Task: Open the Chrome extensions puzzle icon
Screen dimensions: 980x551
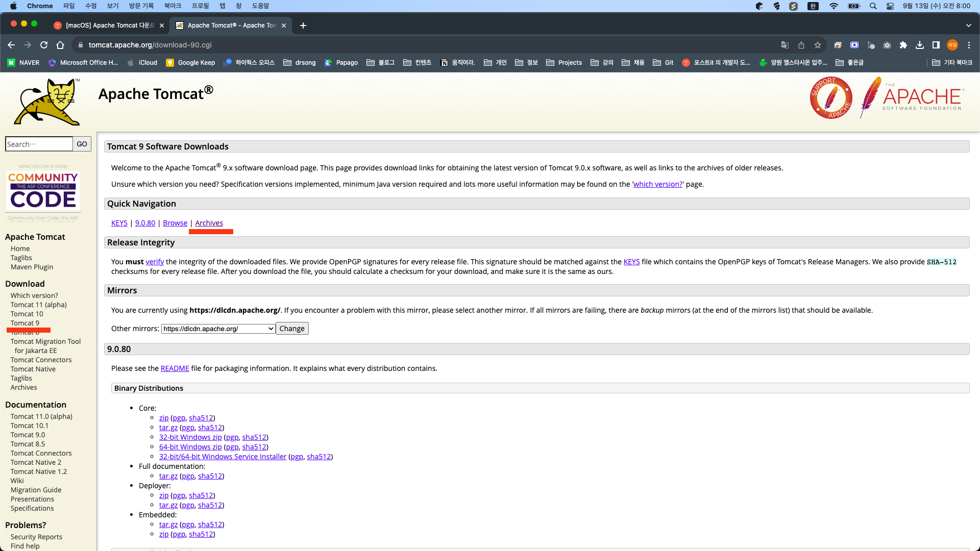Action: (903, 45)
